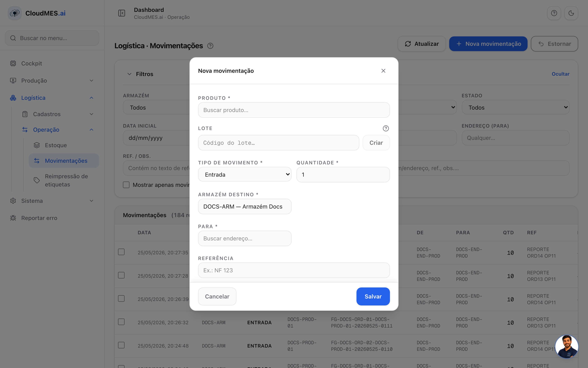
Task: Click the Cadastros clipboard icon
Action: (25, 114)
